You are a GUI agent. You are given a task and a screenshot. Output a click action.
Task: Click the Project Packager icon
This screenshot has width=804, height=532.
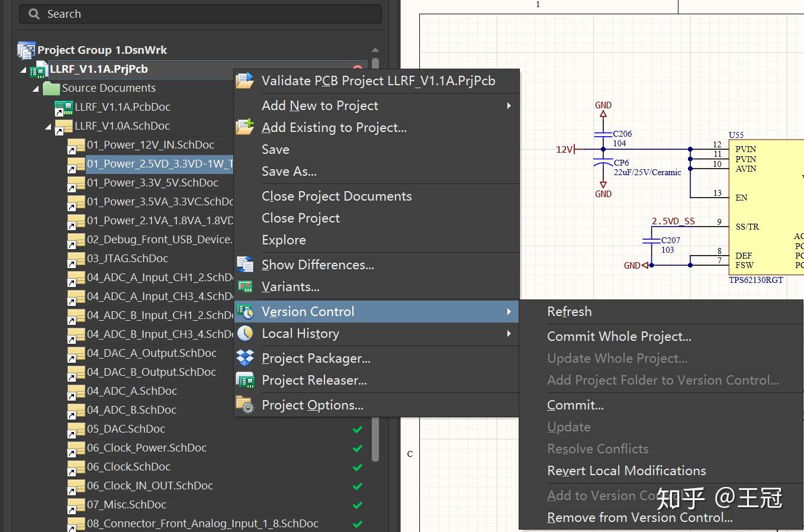tap(245, 358)
